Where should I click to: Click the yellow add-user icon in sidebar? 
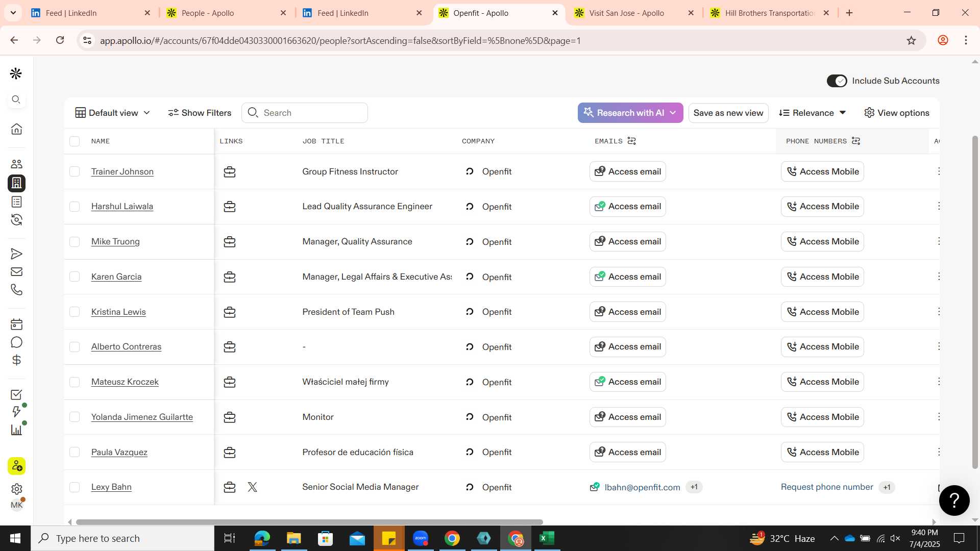tap(16, 466)
